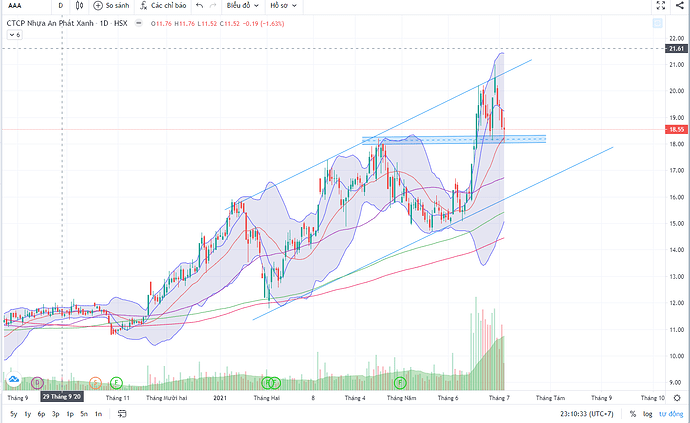Set date range to 6p
Viewport: 690px width, 423px height.
coord(41,414)
